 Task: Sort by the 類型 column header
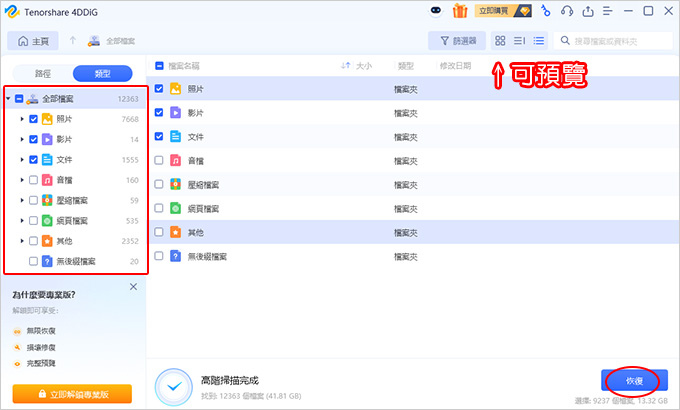tap(405, 66)
